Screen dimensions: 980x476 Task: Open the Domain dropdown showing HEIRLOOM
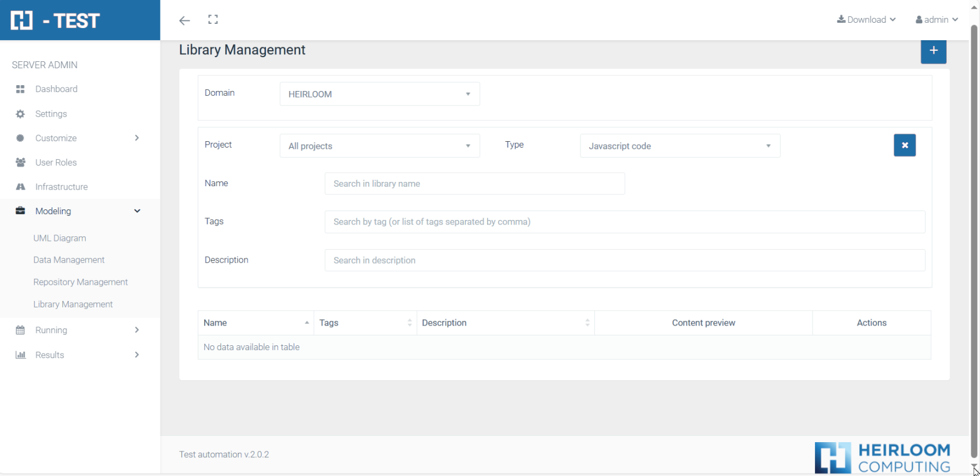click(x=379, y=94)
